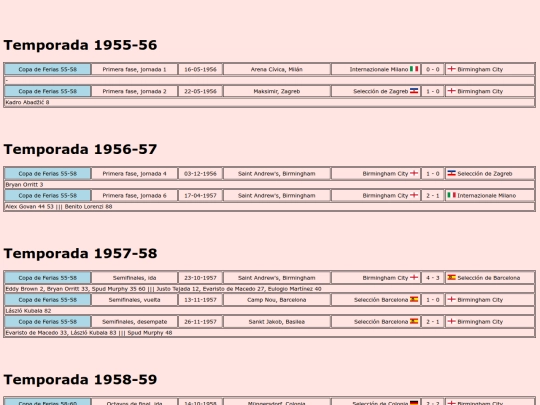Screen dimensions: 540x405
Task: Click 'Primera fase, jornada 1' cell
Action: tap(135, 69)
